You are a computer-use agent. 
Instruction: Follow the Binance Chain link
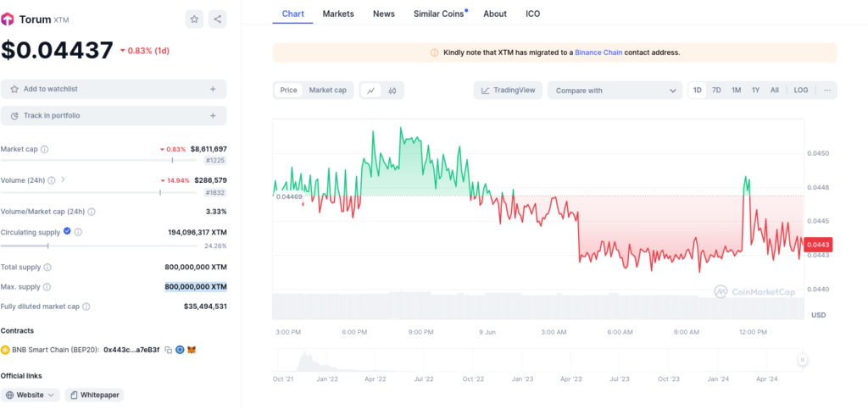point(598,53)
